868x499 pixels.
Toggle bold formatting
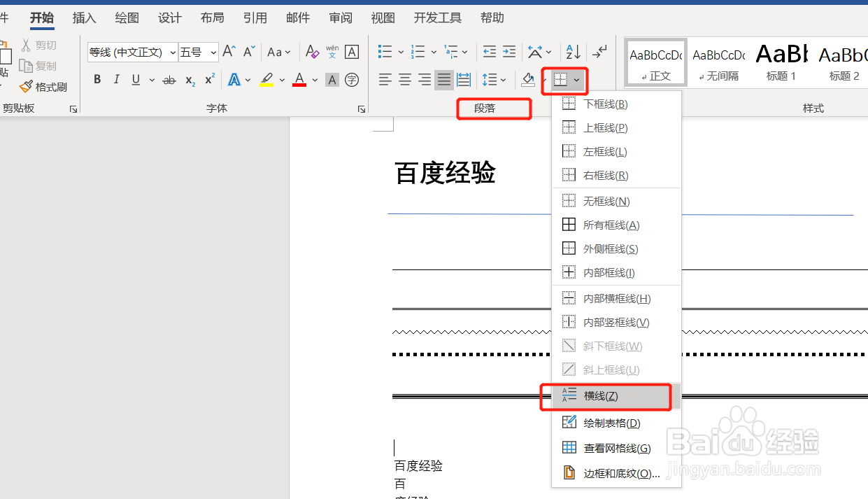pyautogui.click(x=97, y=80)
